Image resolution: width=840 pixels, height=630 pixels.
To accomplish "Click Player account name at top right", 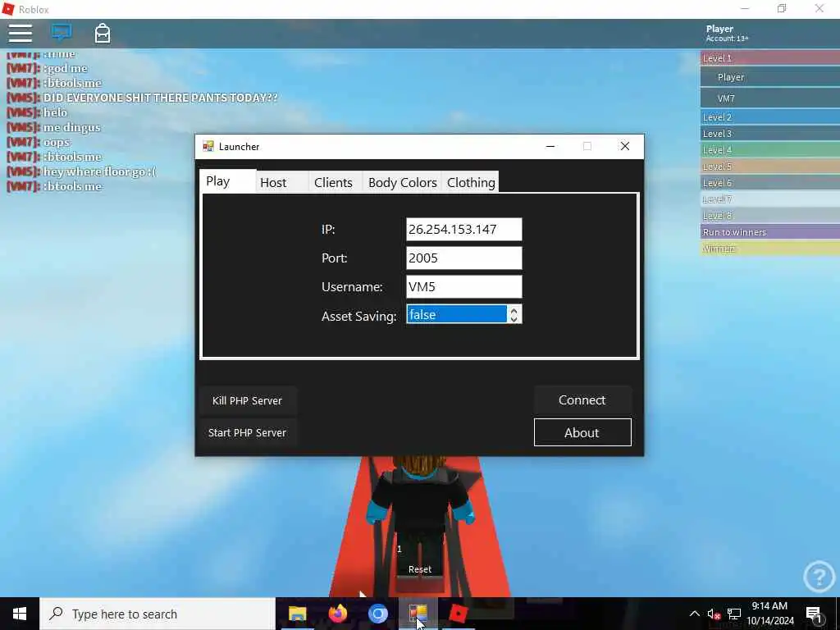I will 719,29.
